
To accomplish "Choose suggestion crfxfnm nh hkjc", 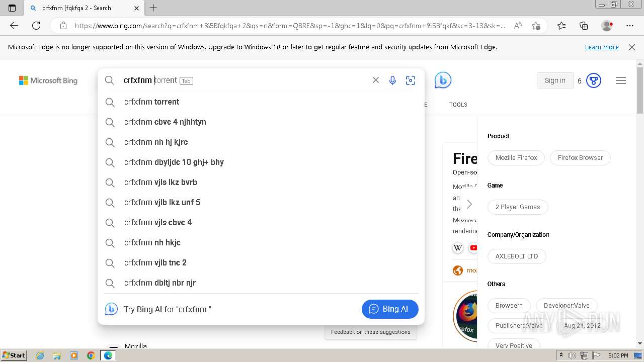I will click(261, 242).
